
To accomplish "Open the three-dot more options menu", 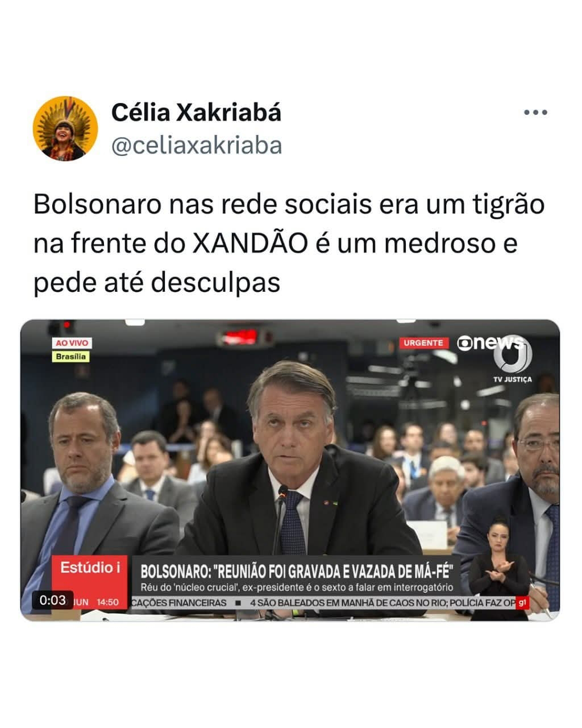I will (535, 113).
